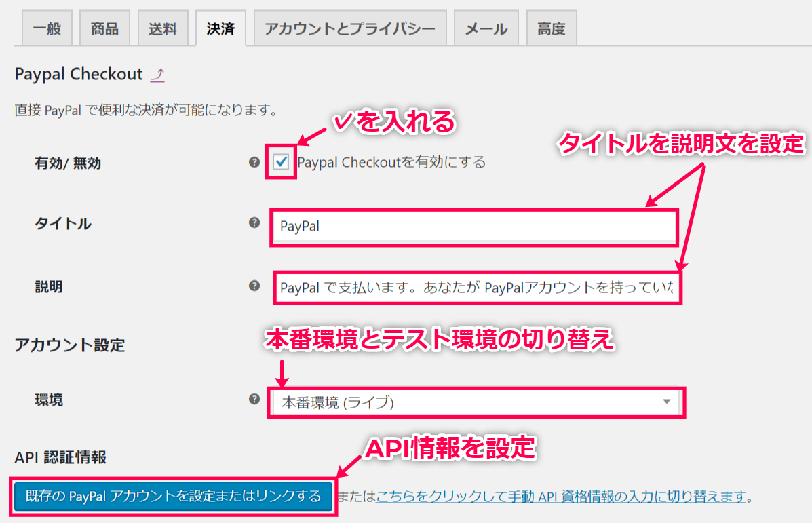The image size is (812, 523).
Task: Click the 環境 row label
Action: 49,400
